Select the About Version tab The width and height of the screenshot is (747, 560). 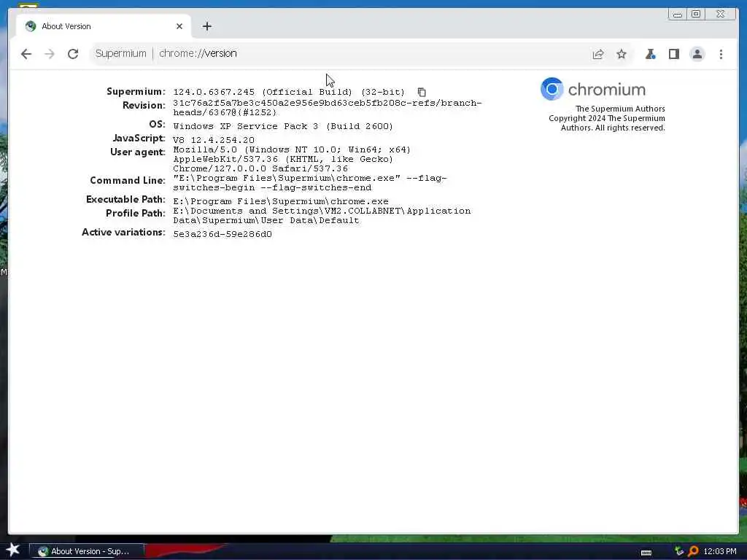[x=104, y=26]
